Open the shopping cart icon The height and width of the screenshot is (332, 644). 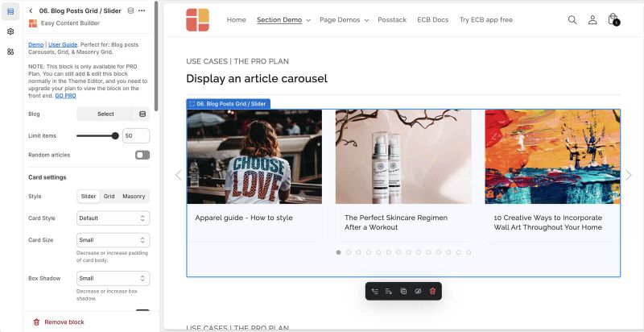click(613, 20)
